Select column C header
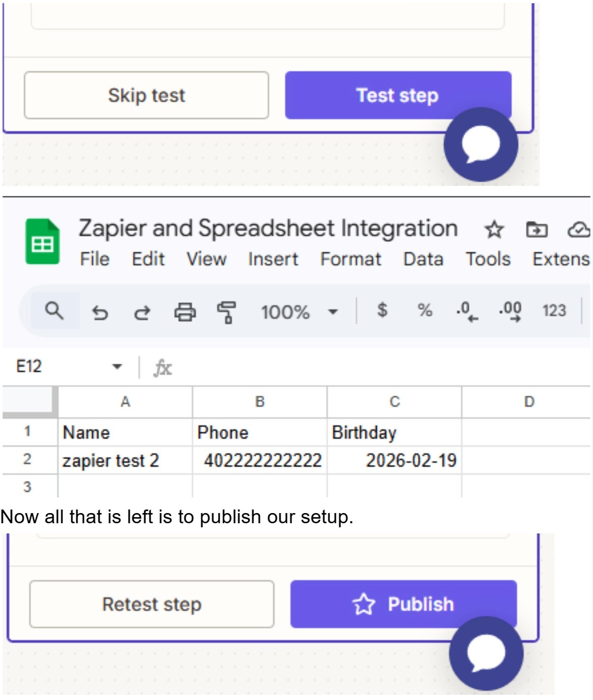This screenshot has width=593, height=700. [394, 402]
